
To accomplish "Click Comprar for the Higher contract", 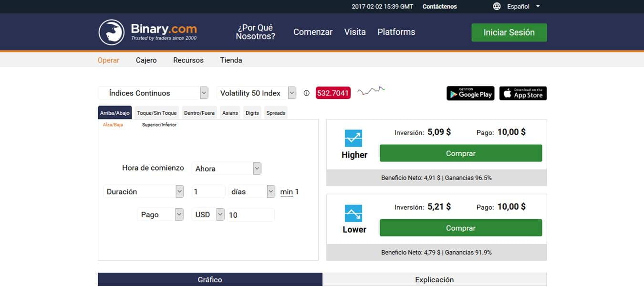I will click(461, 153).
